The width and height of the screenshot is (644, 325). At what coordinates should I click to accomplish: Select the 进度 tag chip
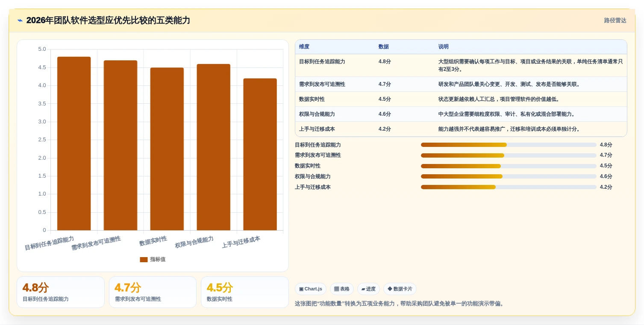pos(368,289)
